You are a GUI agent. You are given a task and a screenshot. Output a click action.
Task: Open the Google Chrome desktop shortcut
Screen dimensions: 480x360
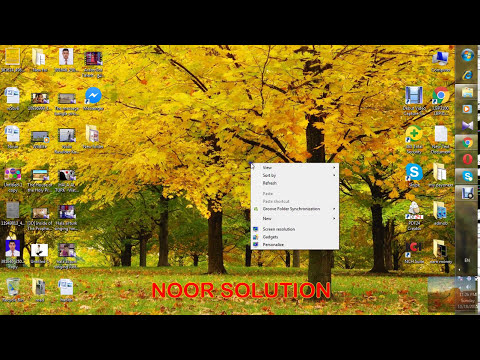point(441,101)
